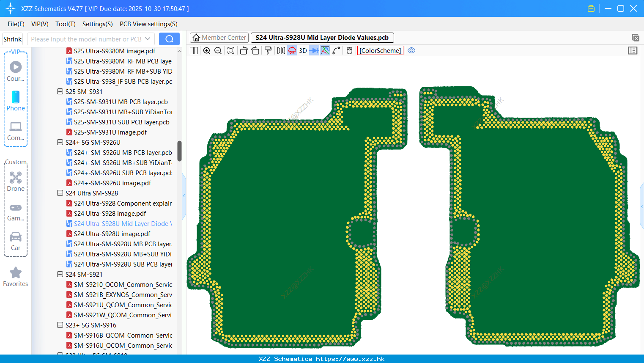Open the Member Center tab
This screenshot has height=363, width=644.
(219, 38)
